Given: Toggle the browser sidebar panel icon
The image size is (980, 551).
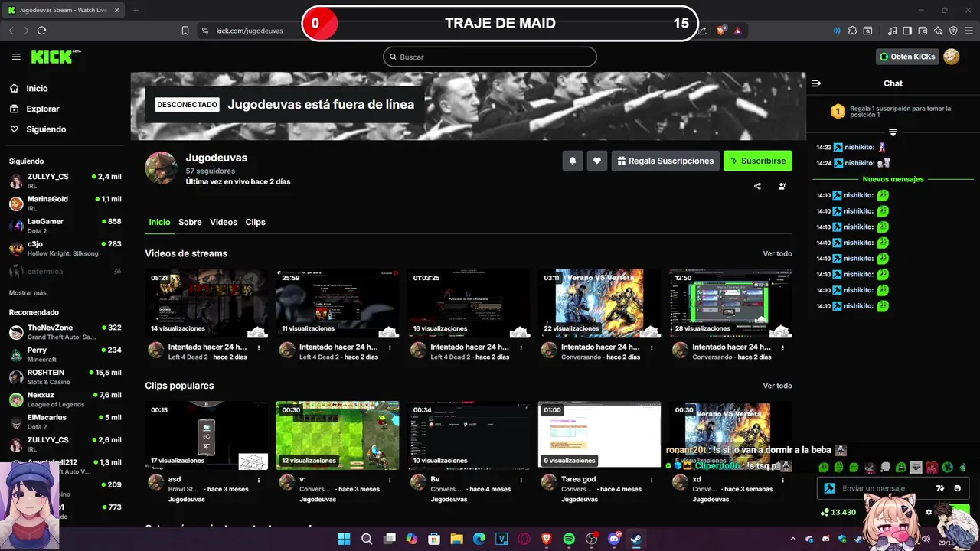Looking at the screenshot, I should click(907, 31).
